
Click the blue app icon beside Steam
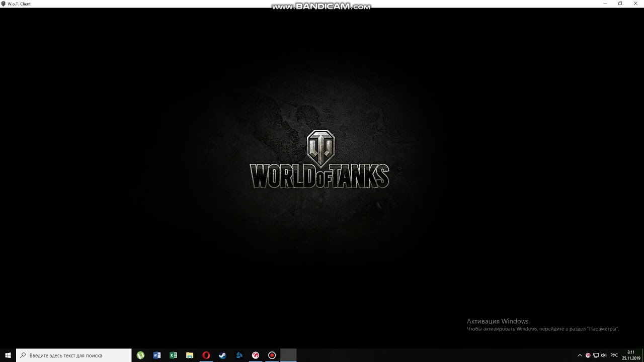[239, 355]
